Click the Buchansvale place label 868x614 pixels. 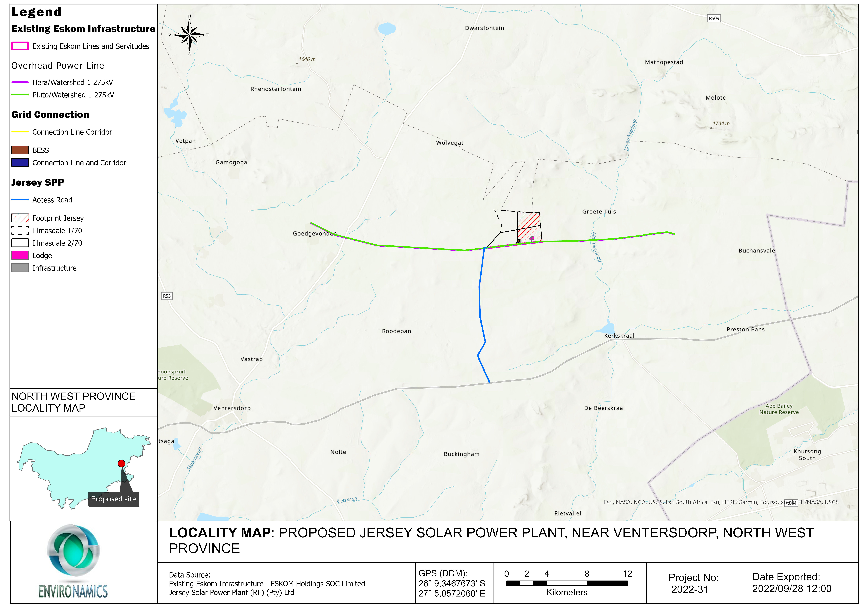click(757, 251)
